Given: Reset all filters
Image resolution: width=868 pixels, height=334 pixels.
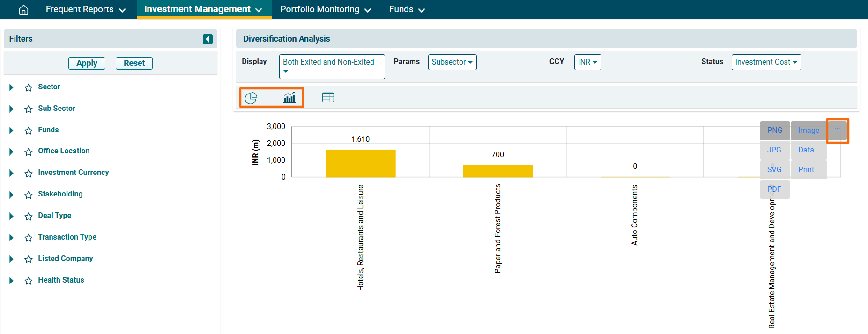Looking at the screenshot, I should pyautogui.click(x=134, y=63).
